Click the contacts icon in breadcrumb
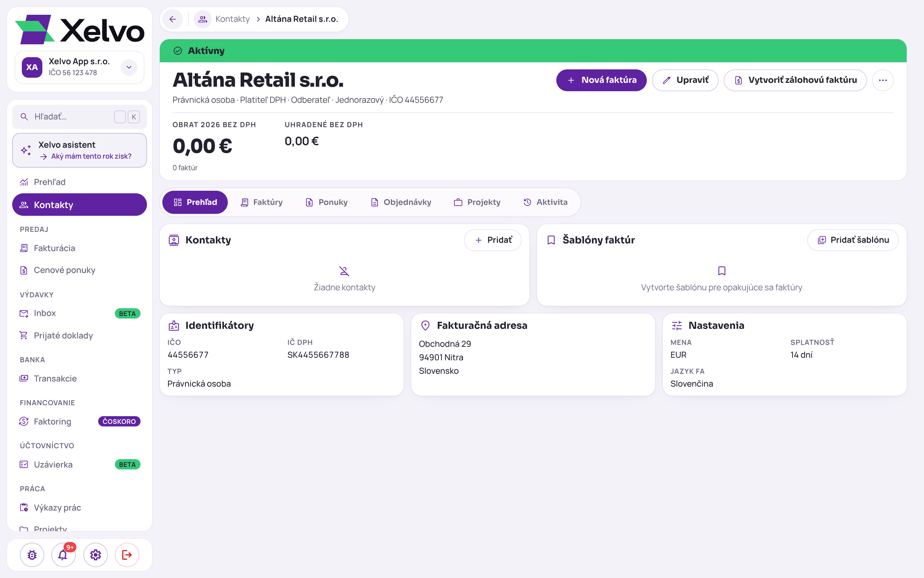The width and height of the screenshot is (924, 578). (x=203, y=19)
